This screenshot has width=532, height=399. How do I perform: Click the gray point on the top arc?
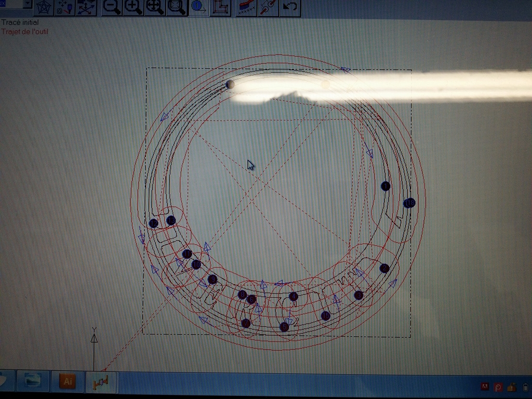point(230,84)
